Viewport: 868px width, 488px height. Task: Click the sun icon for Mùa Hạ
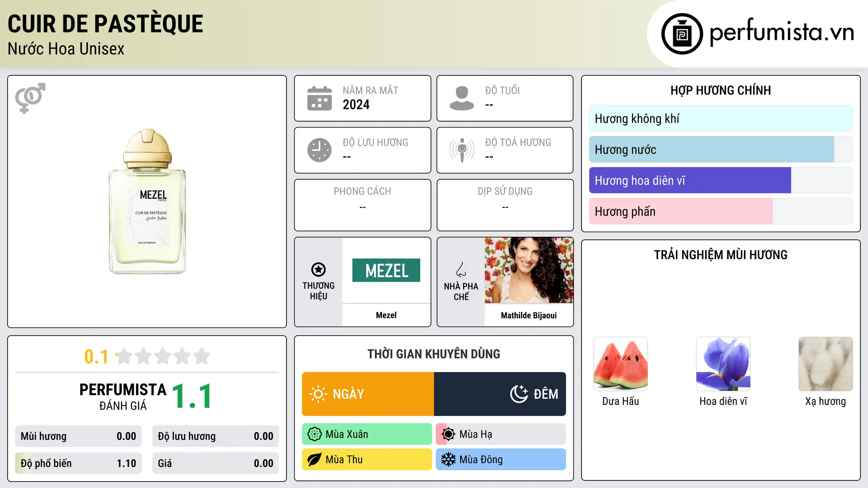[448, 434]
